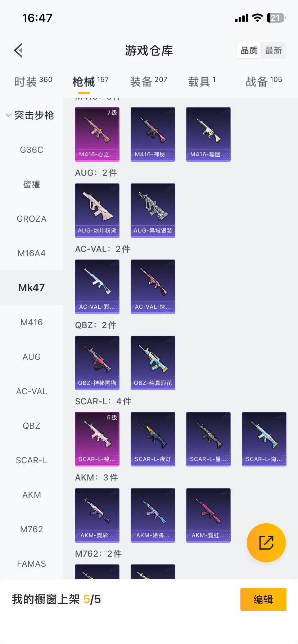Switch sorting to 最新
298x644 pixels.
(x=274, y=50)
